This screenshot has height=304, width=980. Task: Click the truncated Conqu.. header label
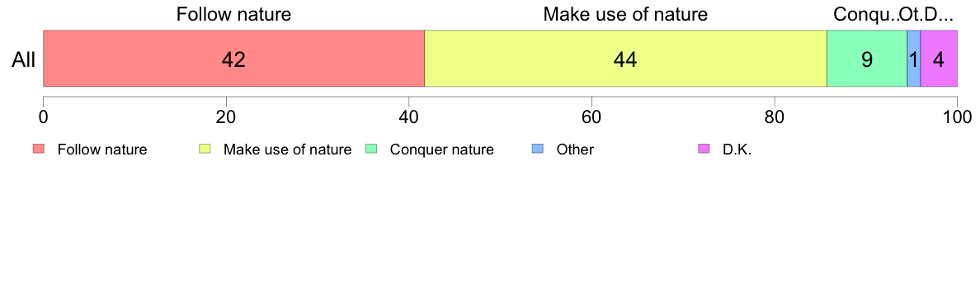click(865, 14)
